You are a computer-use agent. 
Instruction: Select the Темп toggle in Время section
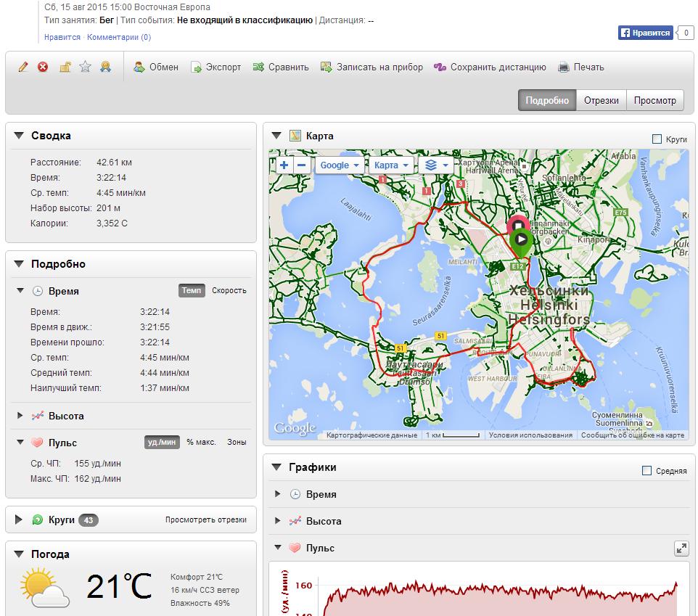tap(192, 290)
